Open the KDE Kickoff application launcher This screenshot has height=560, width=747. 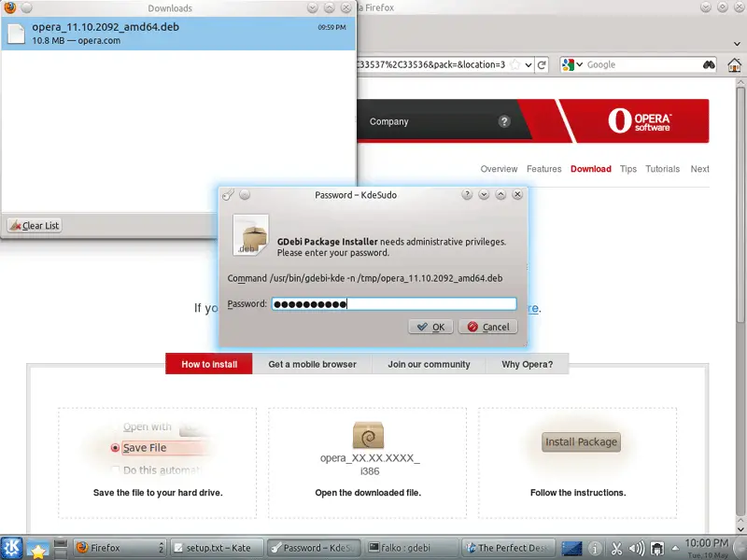click(12, 548)
